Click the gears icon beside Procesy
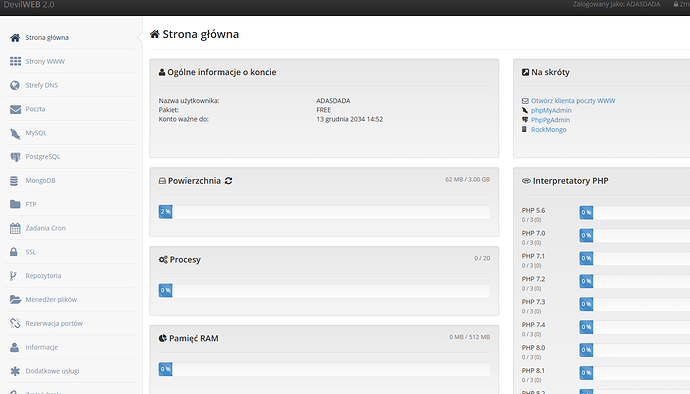The image size is (690, 394). coord(163,260)
